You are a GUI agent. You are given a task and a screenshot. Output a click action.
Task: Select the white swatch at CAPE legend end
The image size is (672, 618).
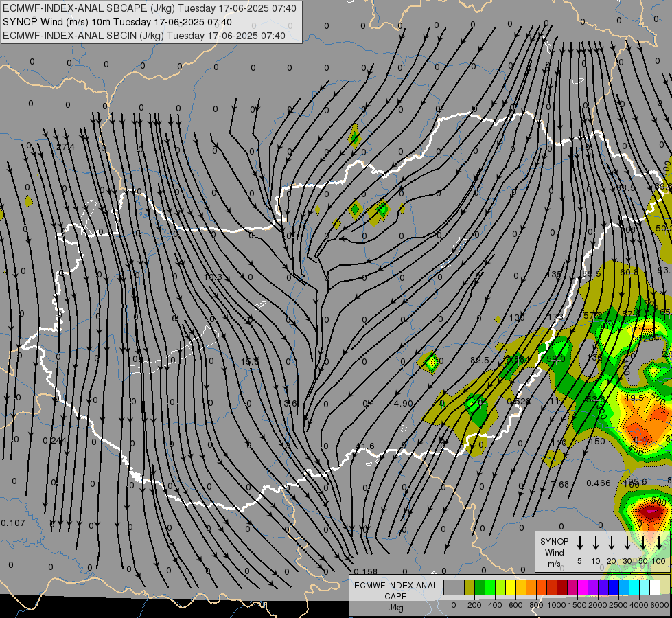656,587
